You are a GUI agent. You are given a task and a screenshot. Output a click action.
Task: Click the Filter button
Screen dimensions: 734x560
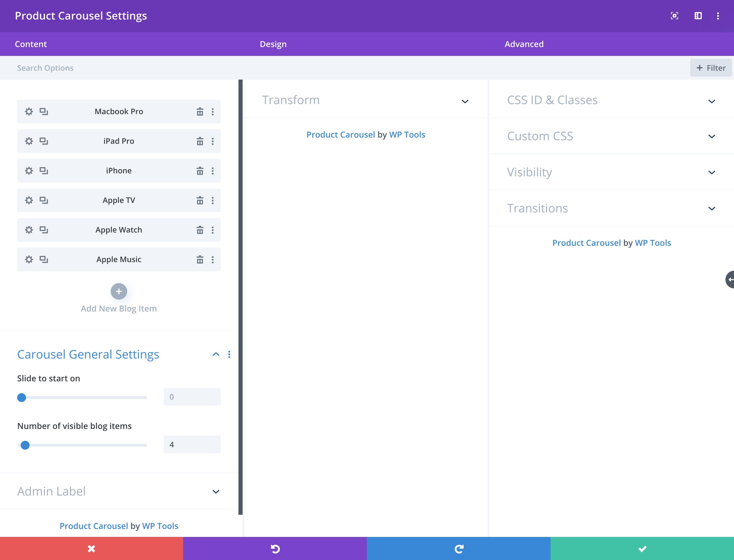[x=711, y=68]
